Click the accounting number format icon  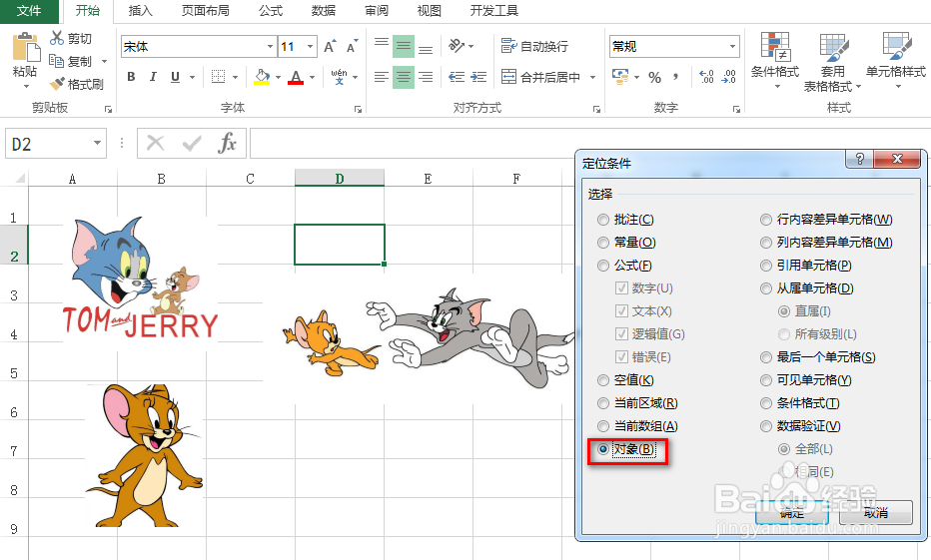tap(620, 77)
